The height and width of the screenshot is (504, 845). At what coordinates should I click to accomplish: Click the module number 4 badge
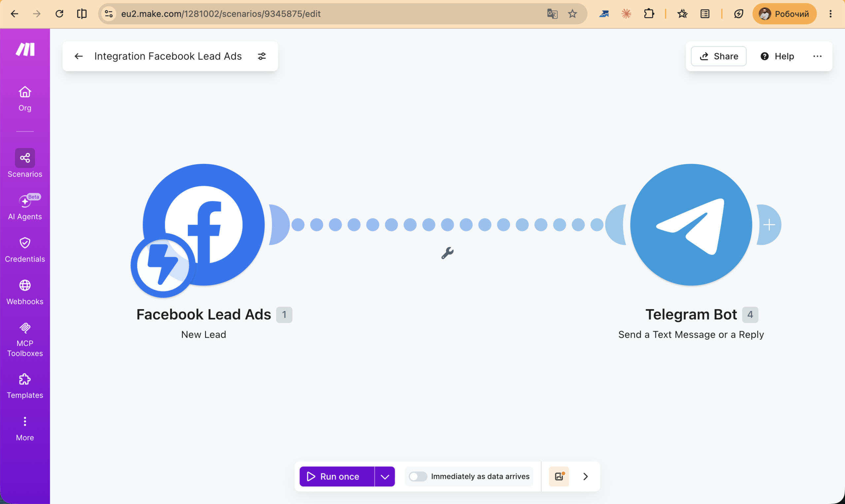pos(750,314)
